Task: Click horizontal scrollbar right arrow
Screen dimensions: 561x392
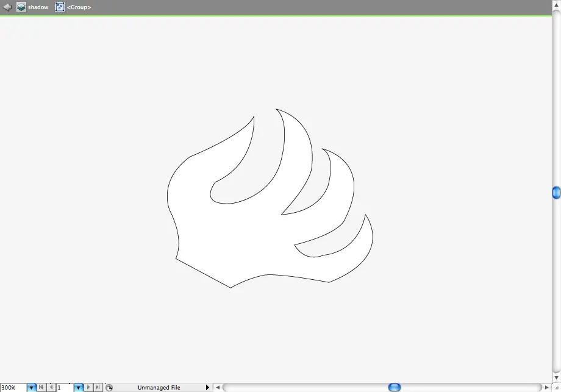Action: [x=546, y=387]
